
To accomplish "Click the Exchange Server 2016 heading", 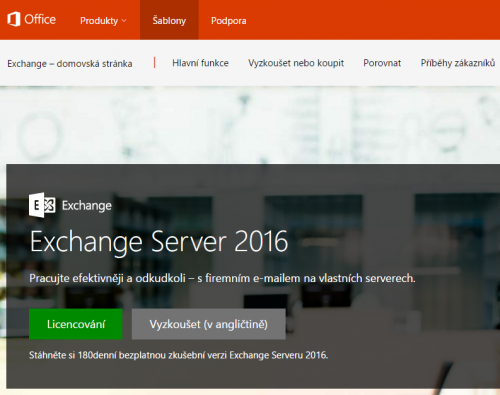I will [159, 241].
